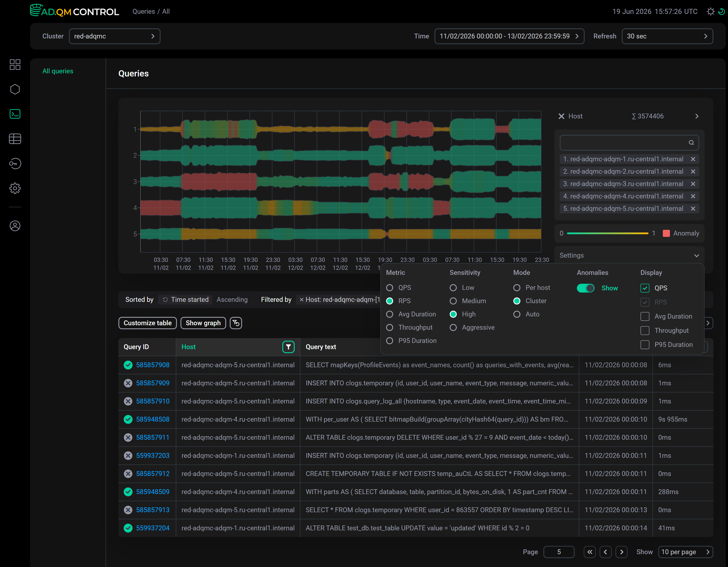Open the hexagon clusters icon in sidebar
Viewport: 728px width, 567px height.
point(15,89)
